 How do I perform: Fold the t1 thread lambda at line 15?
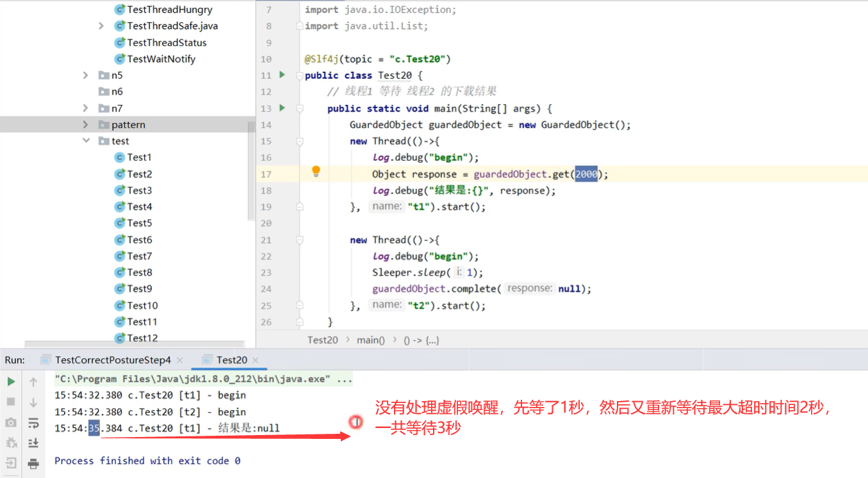[x=299, y=141]
